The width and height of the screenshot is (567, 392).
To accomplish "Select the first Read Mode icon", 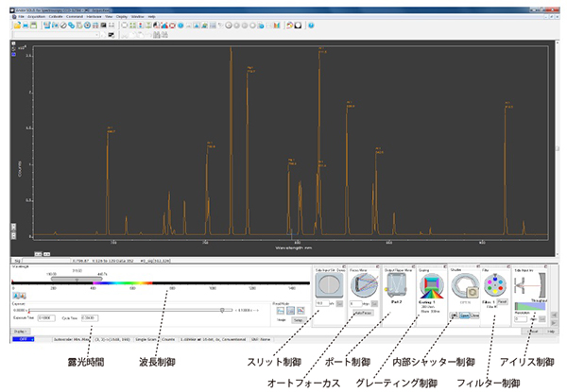I will [281, 311].
